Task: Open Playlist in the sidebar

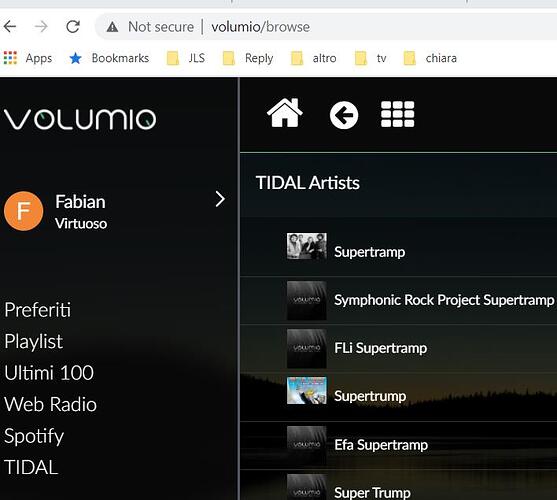Action: 34,341
